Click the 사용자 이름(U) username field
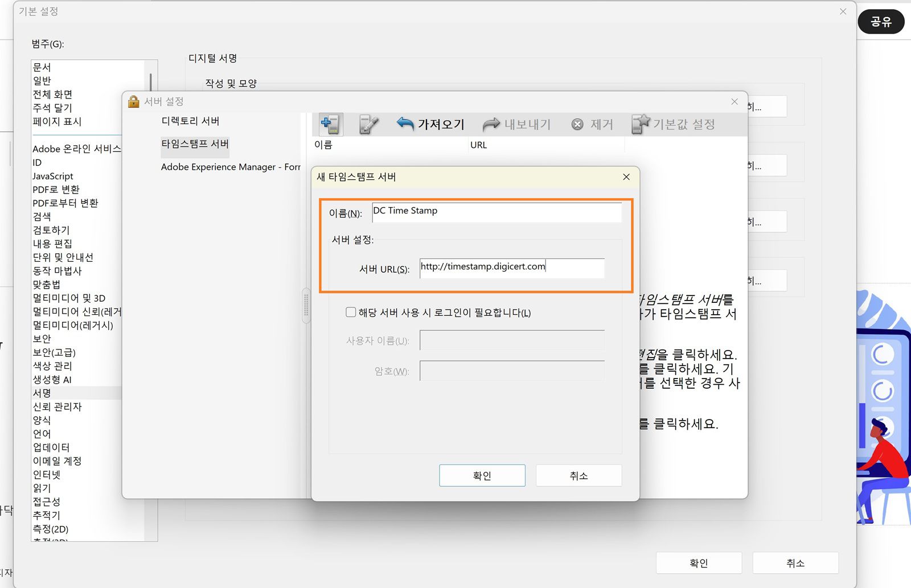Screen dimensions: 911x588 coord(512,340)
